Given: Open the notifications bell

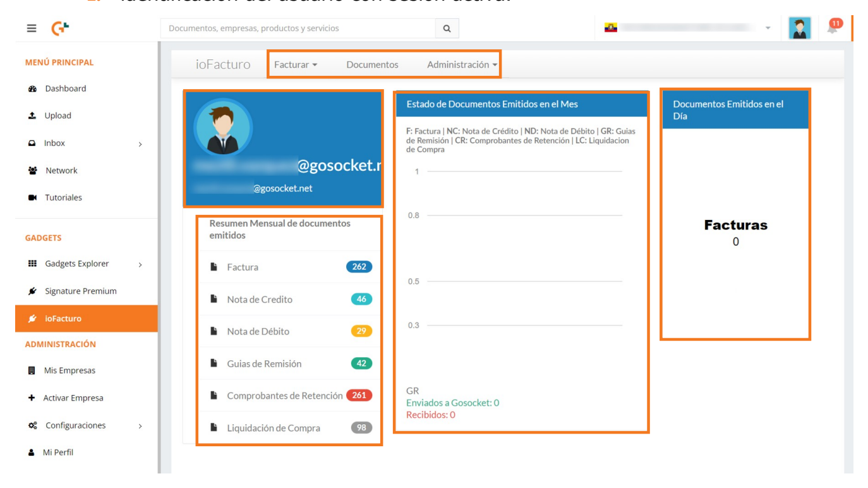Looking at the screenshot, I should [x=833, y=28].
